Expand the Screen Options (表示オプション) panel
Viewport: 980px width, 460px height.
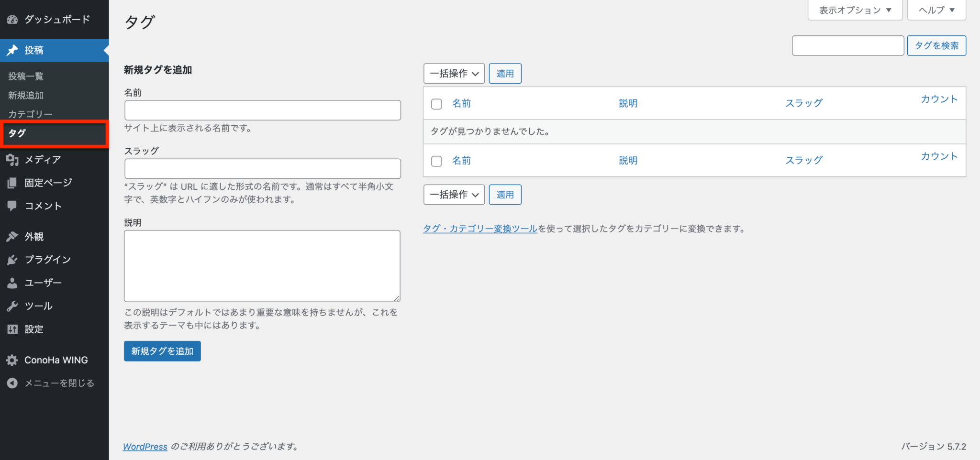[855, 10]
